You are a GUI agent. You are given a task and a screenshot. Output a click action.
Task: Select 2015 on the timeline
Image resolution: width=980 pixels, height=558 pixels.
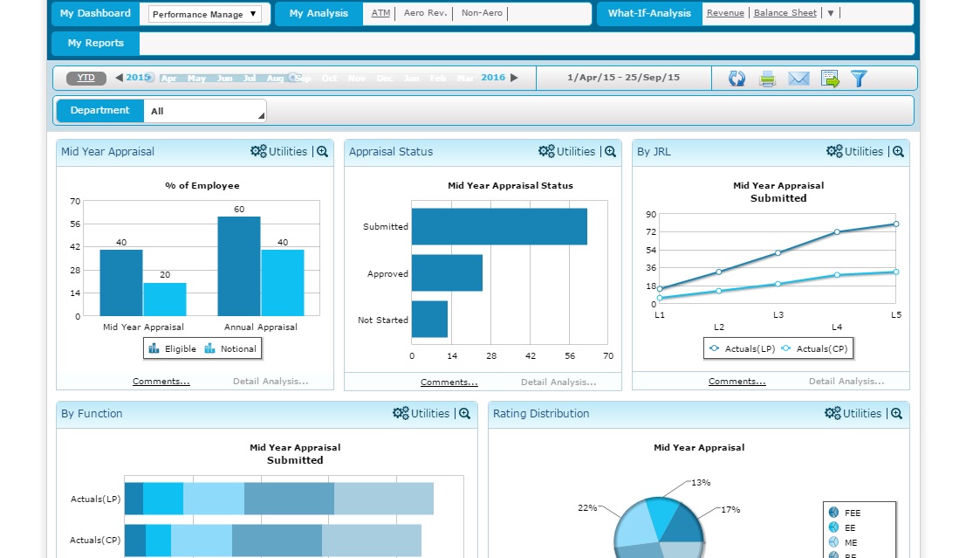(x=138, y=77)
